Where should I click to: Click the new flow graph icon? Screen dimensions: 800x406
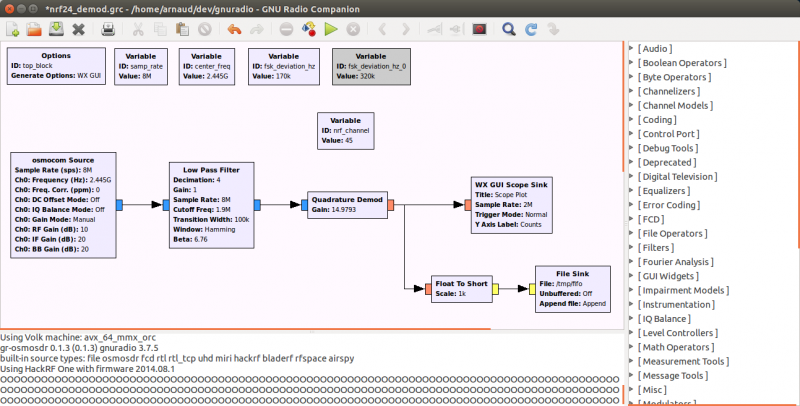click(13, 29)
